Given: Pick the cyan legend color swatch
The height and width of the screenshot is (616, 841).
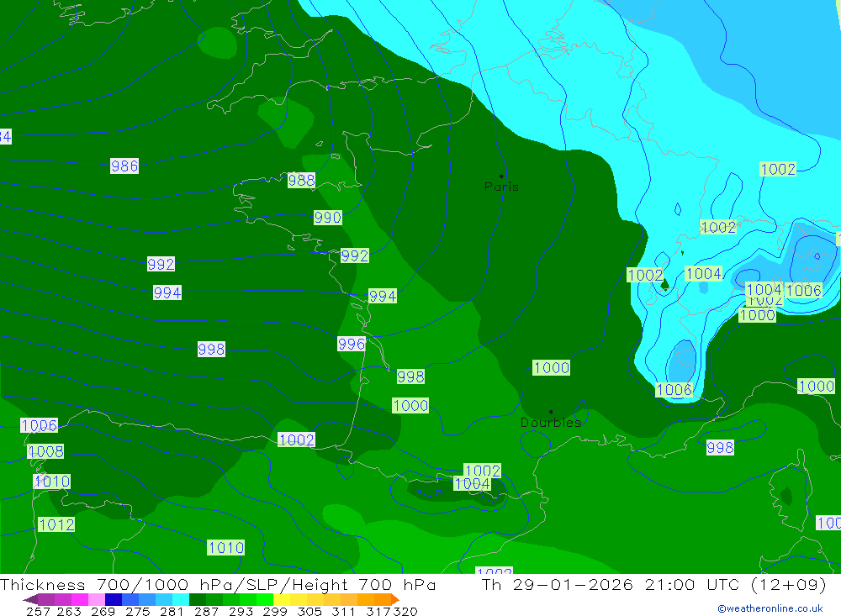Looking at the screenshot, I should (x=181, y=599).
